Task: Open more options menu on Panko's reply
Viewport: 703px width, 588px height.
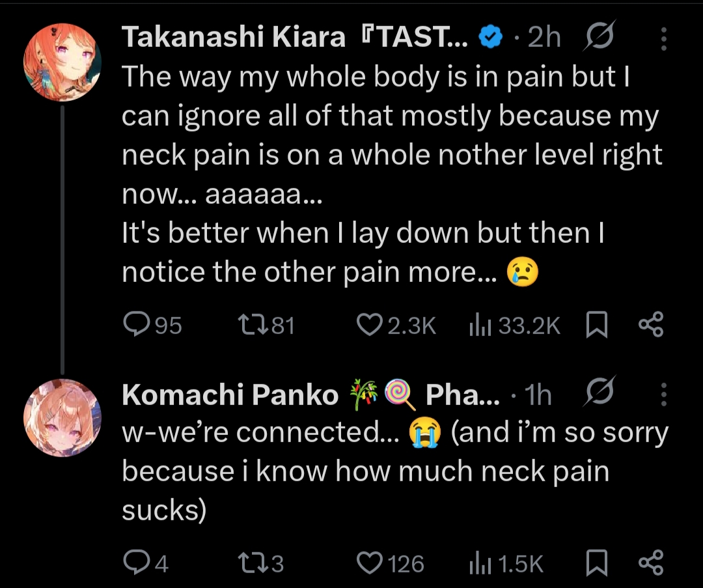Action: point(663,394)
